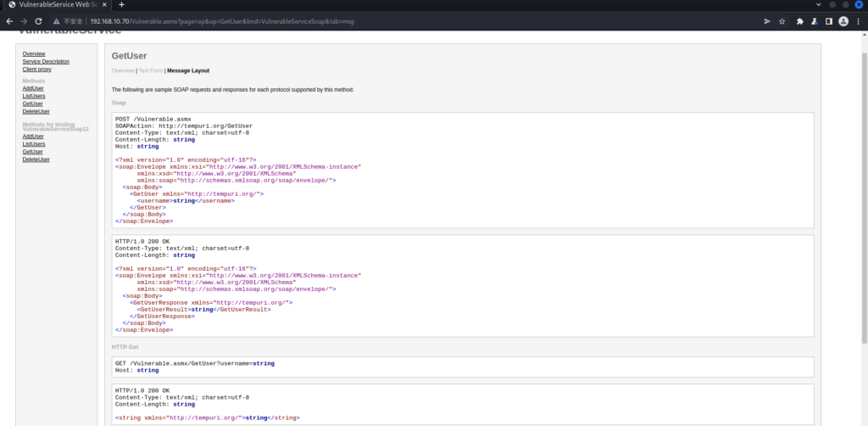Switch to the Test Form tab

click(x=151, y=71)
